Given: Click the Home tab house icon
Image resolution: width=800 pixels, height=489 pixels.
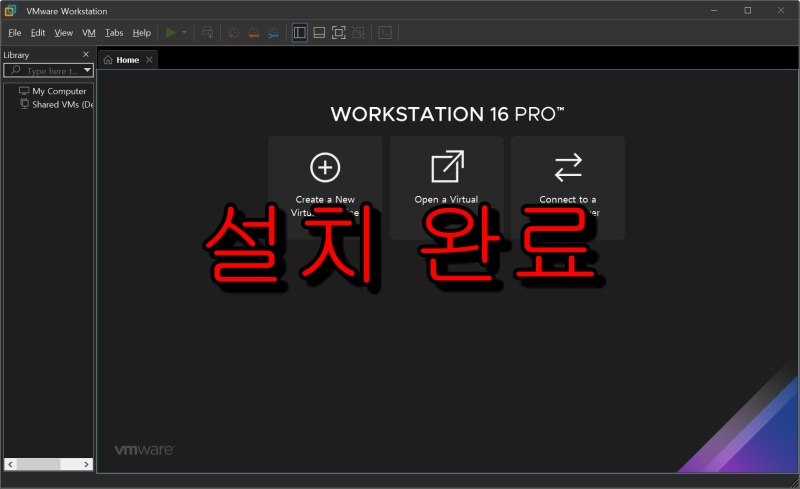Looking at the screenshot, I should pos(108,60).
